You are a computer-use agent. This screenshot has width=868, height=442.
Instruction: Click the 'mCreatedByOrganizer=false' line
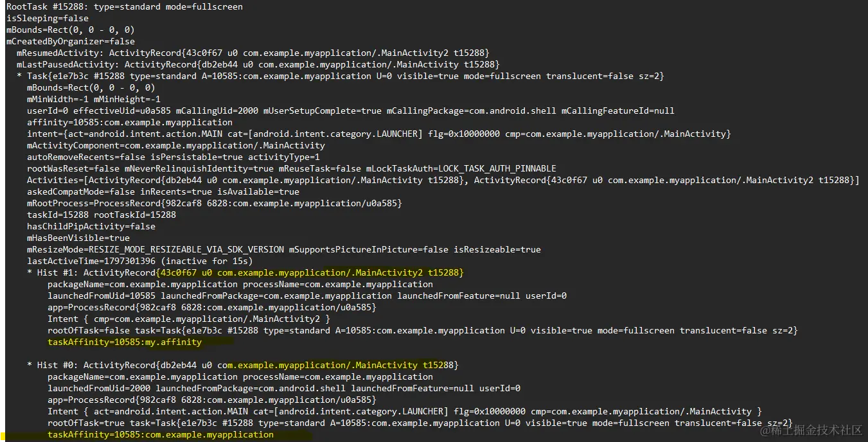point(71,42)
